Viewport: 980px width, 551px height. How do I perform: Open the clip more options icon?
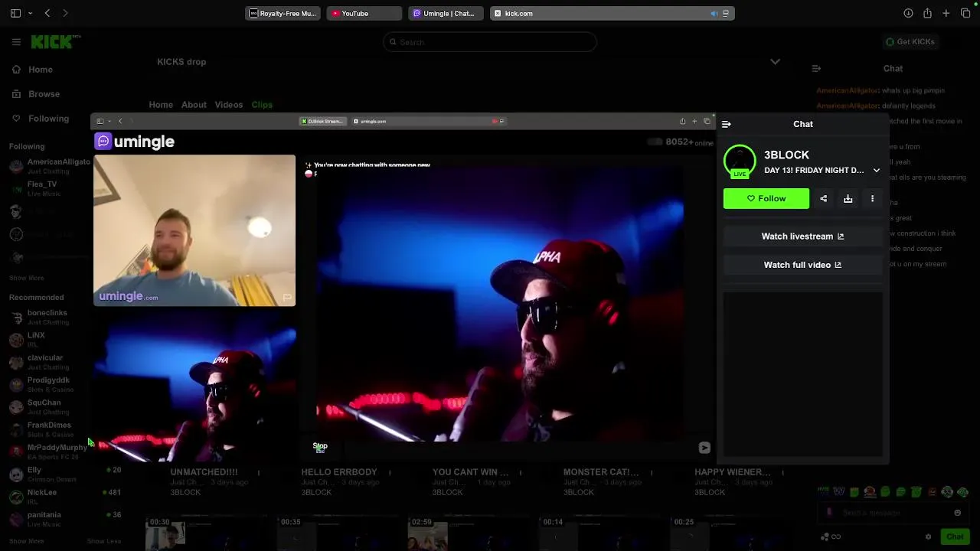point(872,198)
